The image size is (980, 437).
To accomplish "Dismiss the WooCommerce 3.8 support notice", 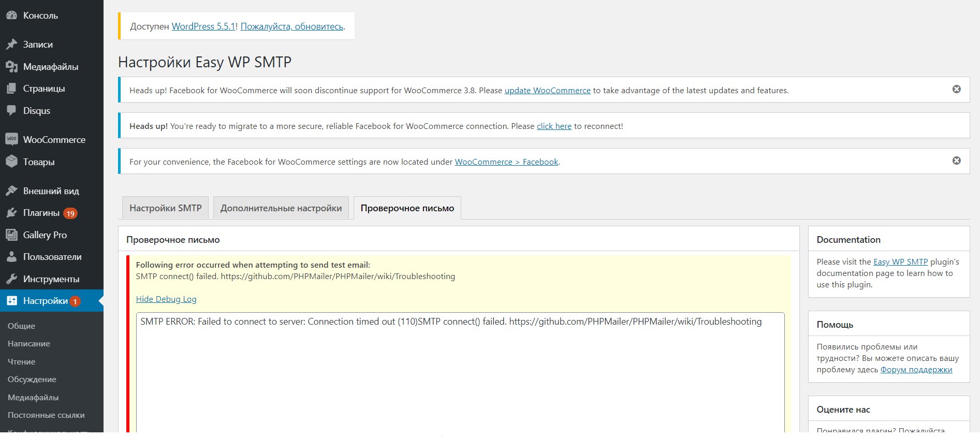I will (957, 89).
